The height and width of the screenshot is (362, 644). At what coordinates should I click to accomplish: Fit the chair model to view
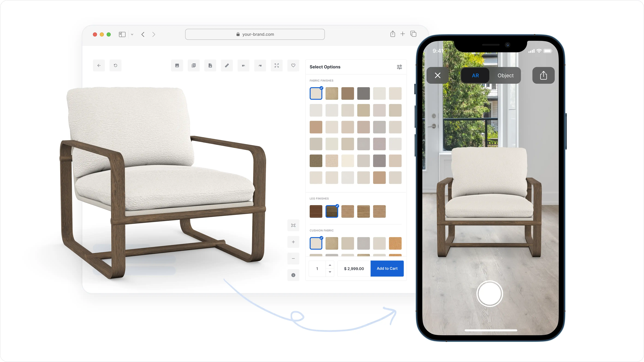pyautogui.click(x=293, y=225)
